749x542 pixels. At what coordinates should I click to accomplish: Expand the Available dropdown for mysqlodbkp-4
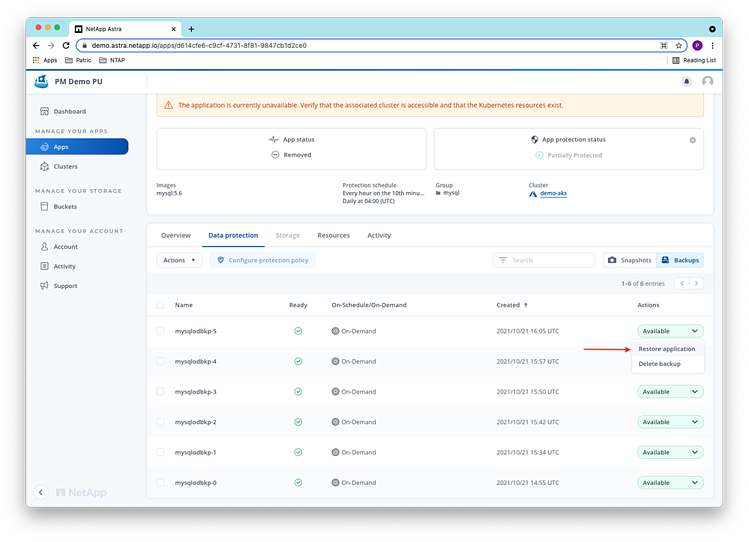pos(670,361)
